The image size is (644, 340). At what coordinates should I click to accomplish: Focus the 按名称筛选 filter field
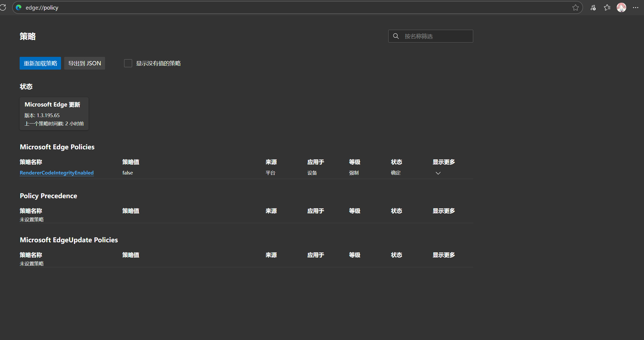pos(430,36)
